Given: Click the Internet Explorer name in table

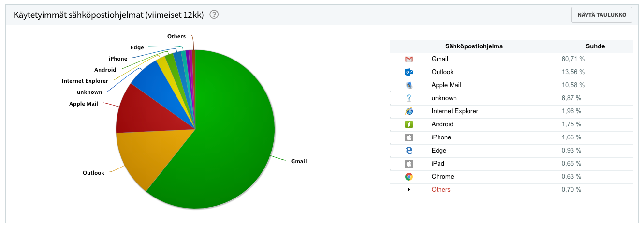Looking at the screenshot, I should point(455,111).
